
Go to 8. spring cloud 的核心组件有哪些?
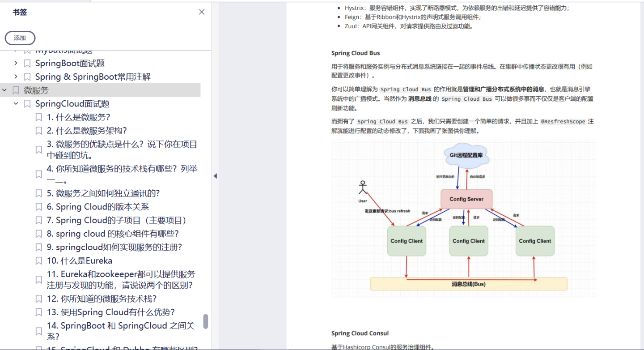pos(113,234)
